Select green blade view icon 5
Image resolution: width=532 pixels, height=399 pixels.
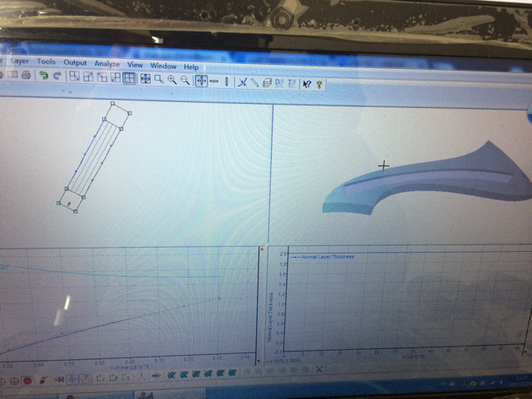220,374
